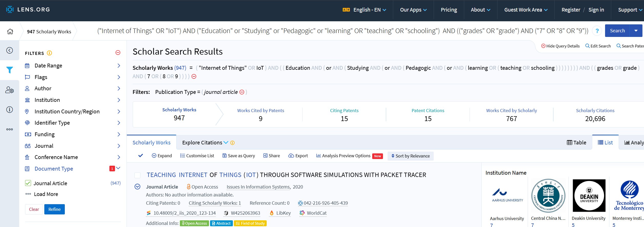The height and width of the screenshot is (227, 644).
Task: Toggle the select-all checkmark in toolbar
Action: [x=140, y=156]
